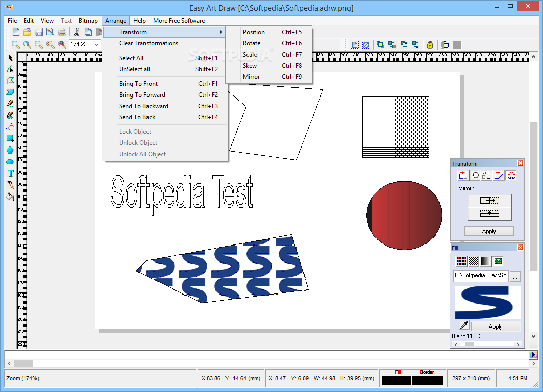This screenshot has width=543, height=392.
Task: Select the filled banner shape tool
Action: point(10,92)
